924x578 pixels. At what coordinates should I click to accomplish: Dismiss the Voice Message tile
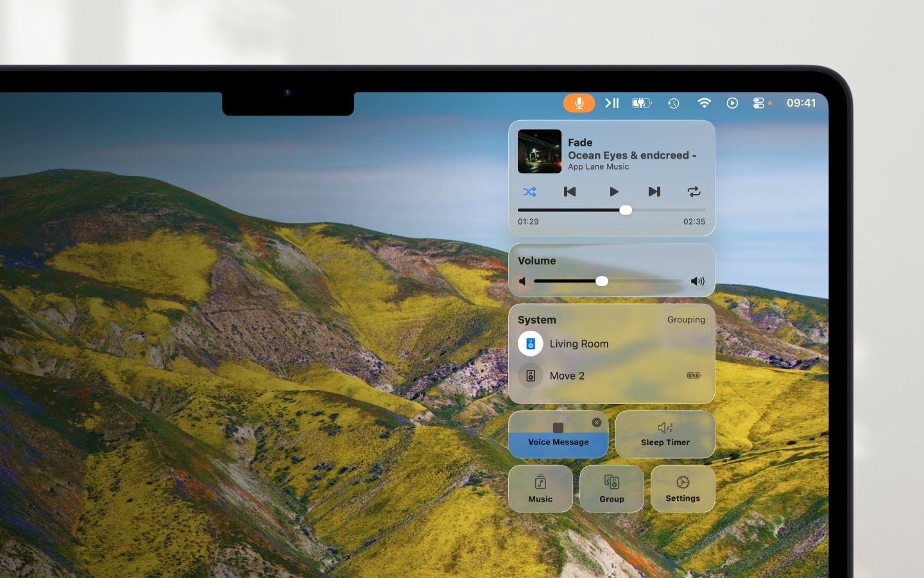coord(597,423)
